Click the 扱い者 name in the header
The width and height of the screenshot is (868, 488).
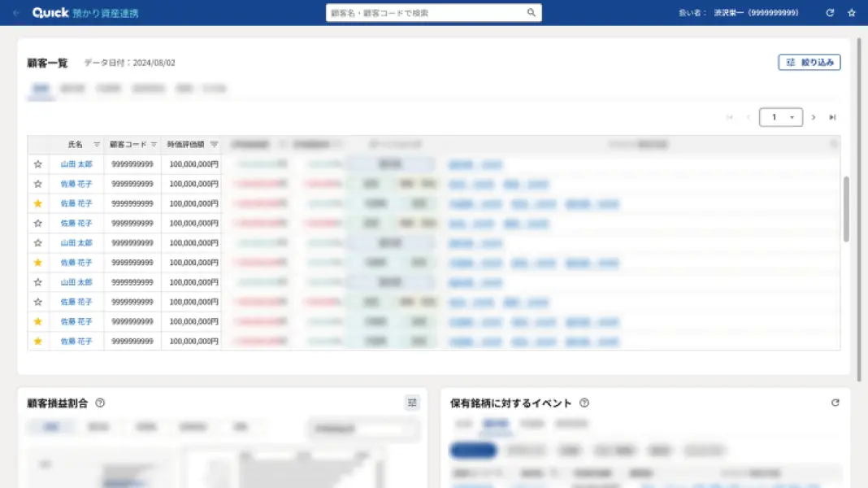coord(756,13)
